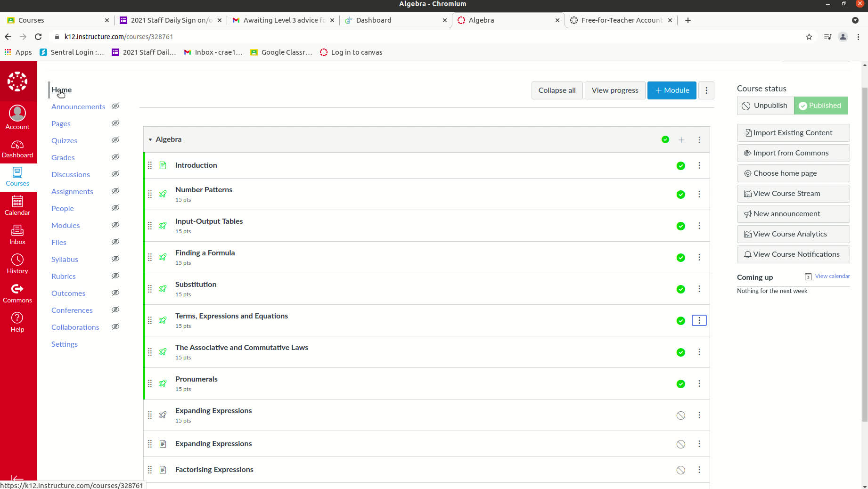Unpublish the Input-Output Tables assignment
This screenshot has height=489, width=868.
(681, 226)
